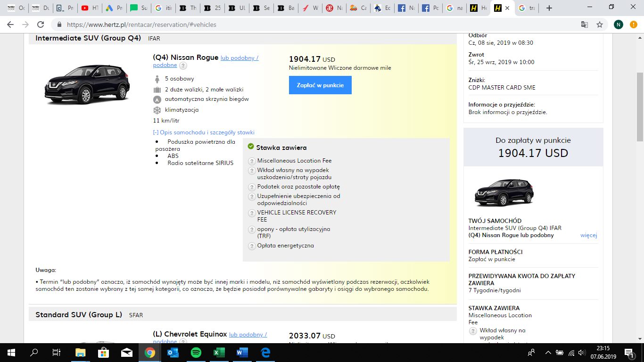Click the Nissan Rogue car image
644x362 pixels.
coord(87,84)
